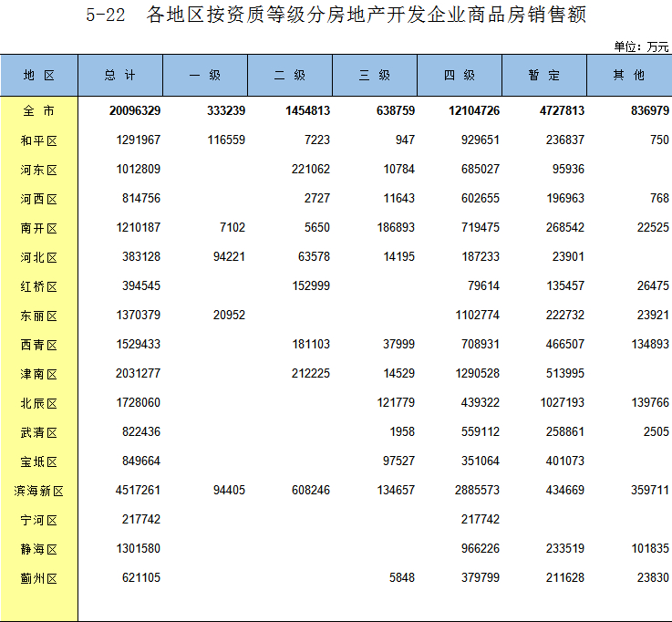This screenshot has width=672, height=622.
Task: Click cell 26475 in the 红桥区 row
Action: click(653, 285)
